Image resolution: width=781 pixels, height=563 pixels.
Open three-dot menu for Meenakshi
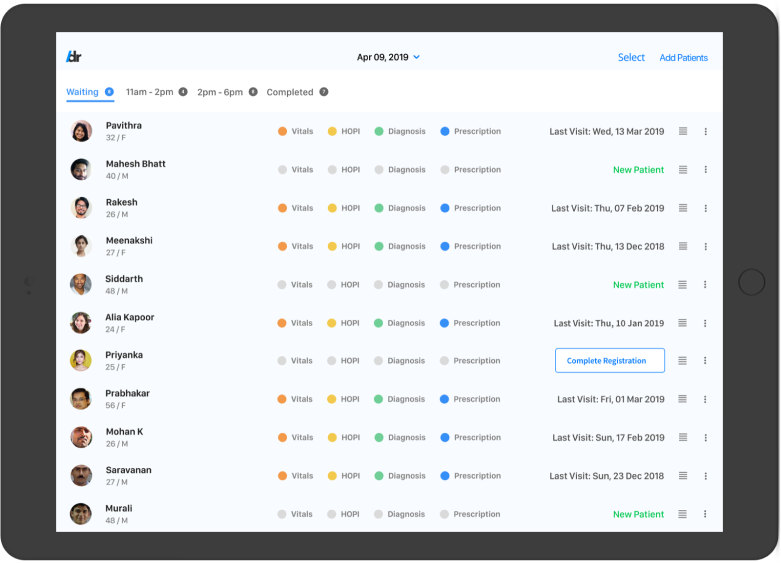(x=705, y=246)
